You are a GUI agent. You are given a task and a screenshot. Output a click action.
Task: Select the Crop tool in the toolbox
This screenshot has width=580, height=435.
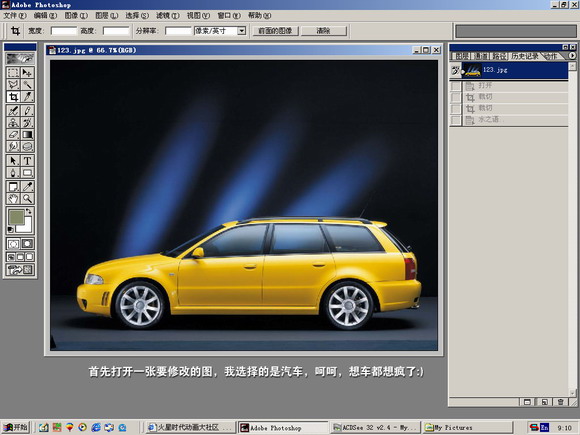pyautogui.click(x=13, y=97)
